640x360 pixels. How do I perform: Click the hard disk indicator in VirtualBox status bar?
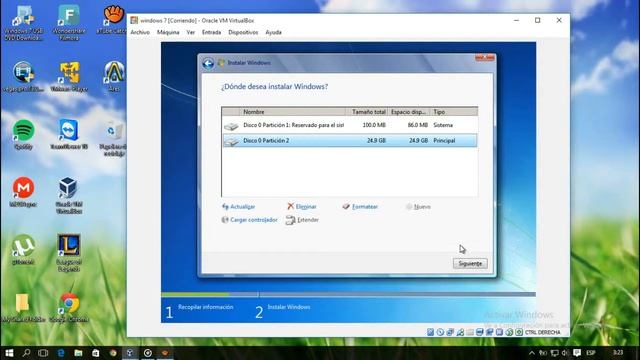431,332
